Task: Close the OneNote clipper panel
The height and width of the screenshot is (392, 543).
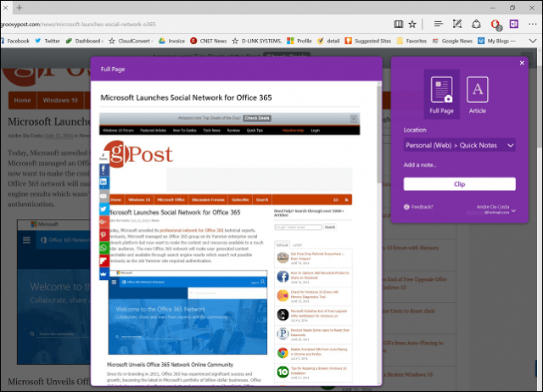Action: click(x=522, y=63)
